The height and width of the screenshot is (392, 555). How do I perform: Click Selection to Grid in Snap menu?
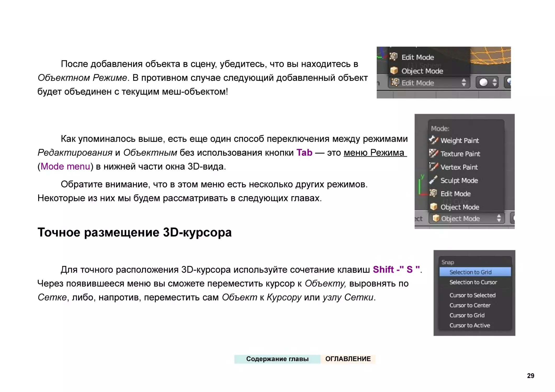[475, 272]
